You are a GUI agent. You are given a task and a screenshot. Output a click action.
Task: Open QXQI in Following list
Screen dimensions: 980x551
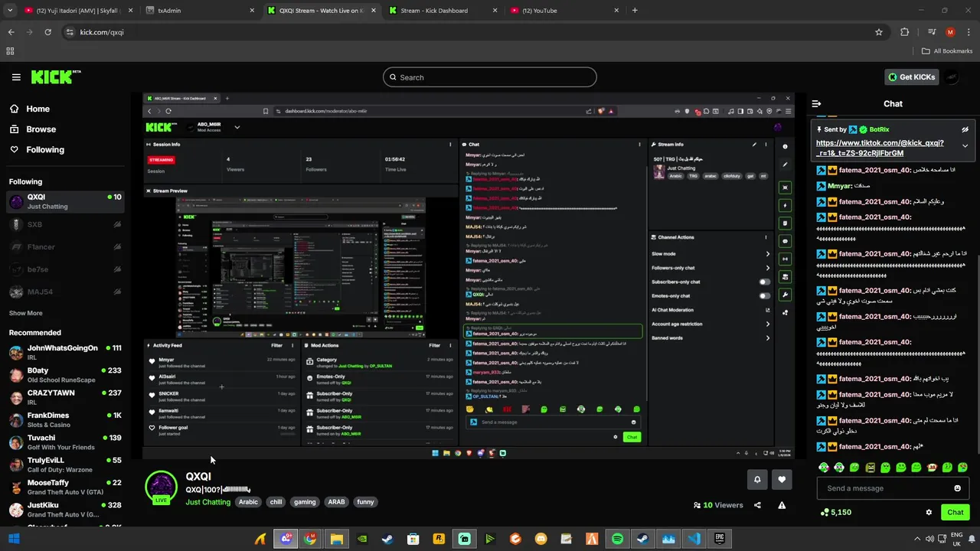click(x=65, y=201)
